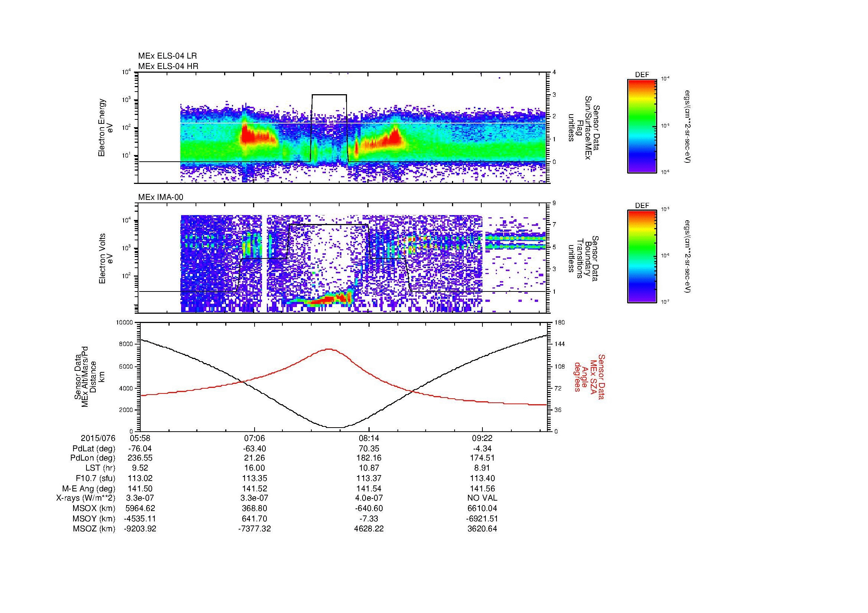Click the lower DEF color bar
Image resolution: width=868 pixels, height=613 pixels.
pyautogui.click(x=642, y=257)
